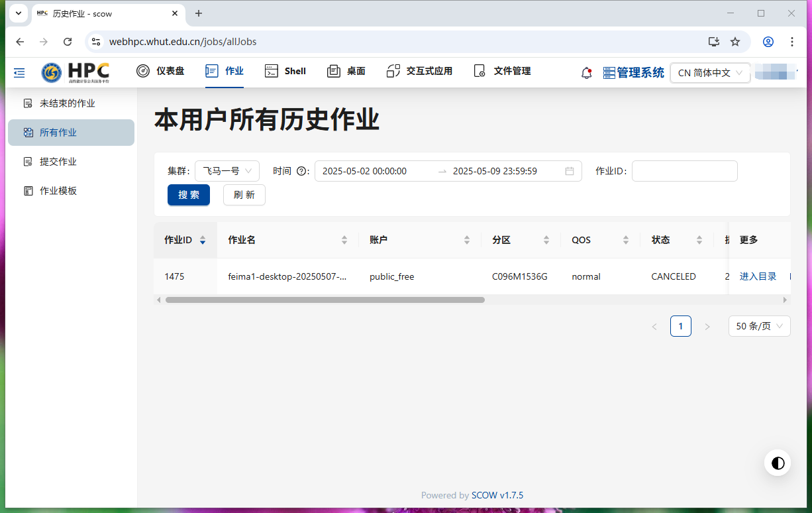Click the blurred user account name
Screen dimensions: 812x513
pos(776,72)
